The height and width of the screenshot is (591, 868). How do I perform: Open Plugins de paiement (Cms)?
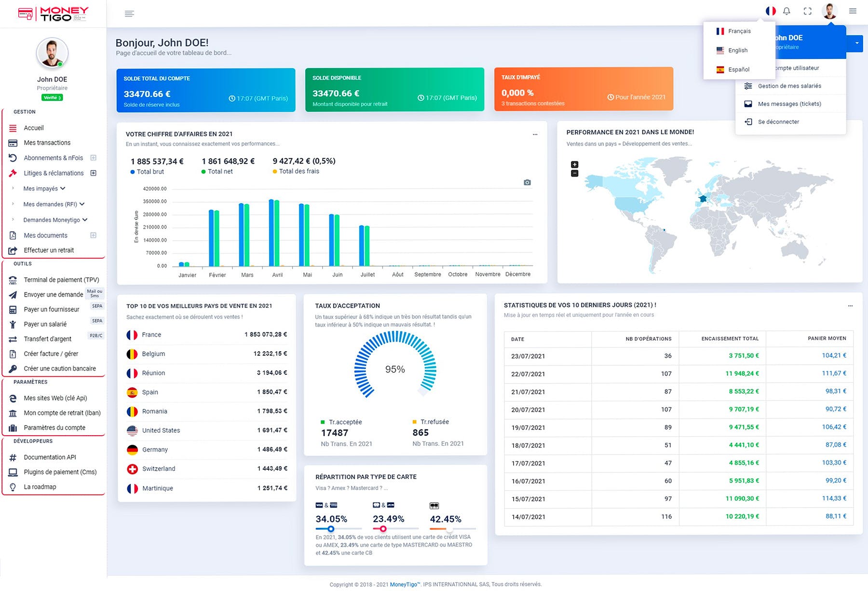60,472
